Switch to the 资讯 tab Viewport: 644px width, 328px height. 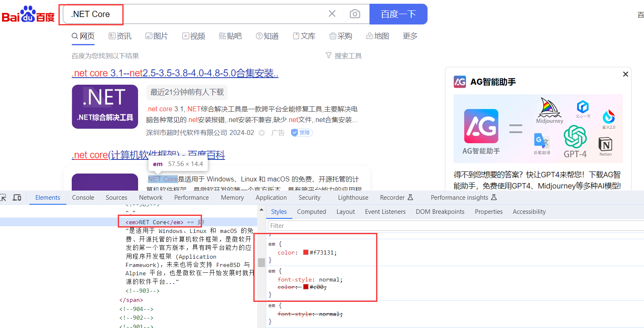tap(120, 36)
